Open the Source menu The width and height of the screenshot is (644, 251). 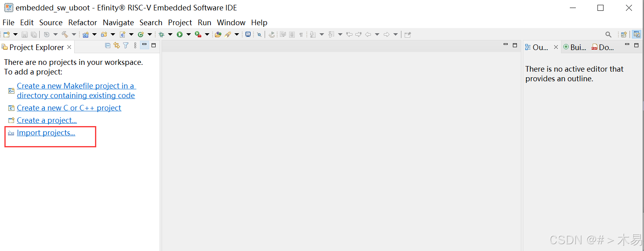(51, 22)
